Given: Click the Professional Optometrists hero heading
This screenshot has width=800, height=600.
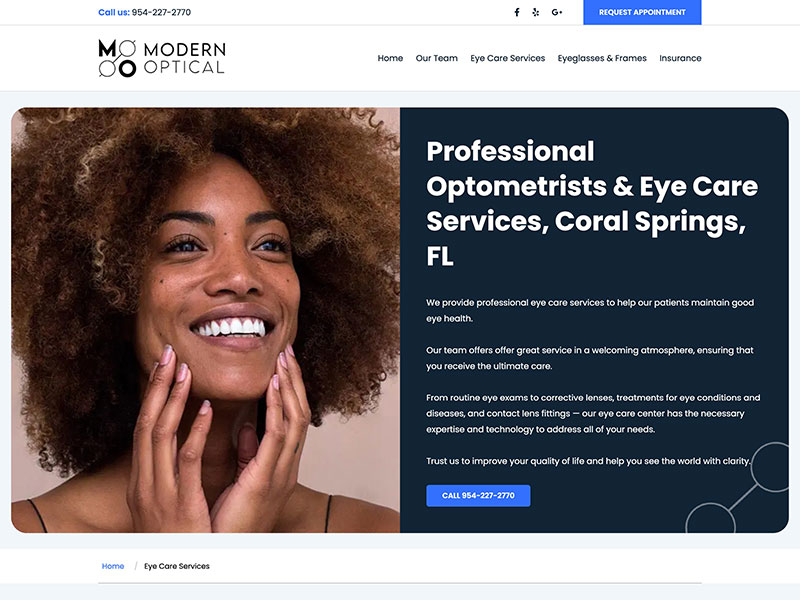Looking at the screenshot, I should coord(592,203).
